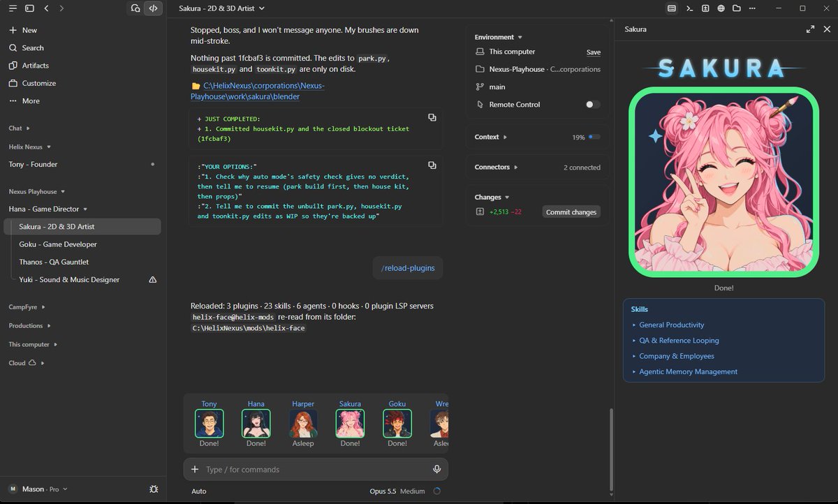Expand the CampFyre group
The image size is (838, 504).
[x=27, y=307]
